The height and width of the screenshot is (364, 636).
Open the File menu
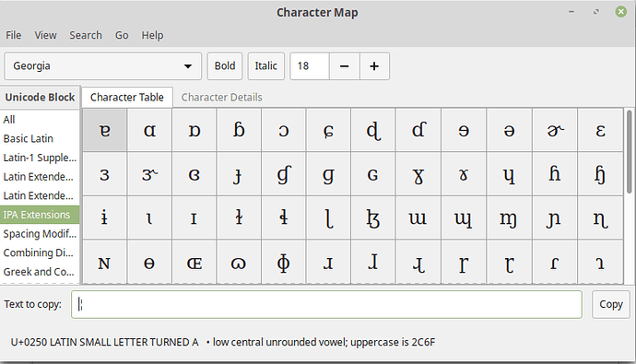pyautogui.click(x=14, y=35)
